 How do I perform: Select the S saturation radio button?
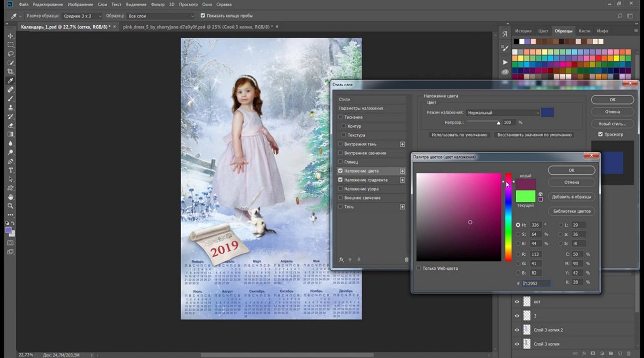[x=518, y=234]
